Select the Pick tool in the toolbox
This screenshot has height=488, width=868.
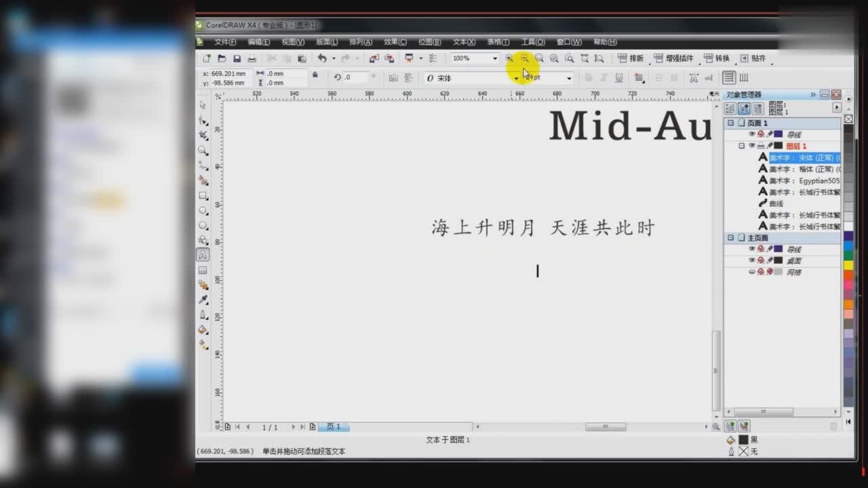203,105
